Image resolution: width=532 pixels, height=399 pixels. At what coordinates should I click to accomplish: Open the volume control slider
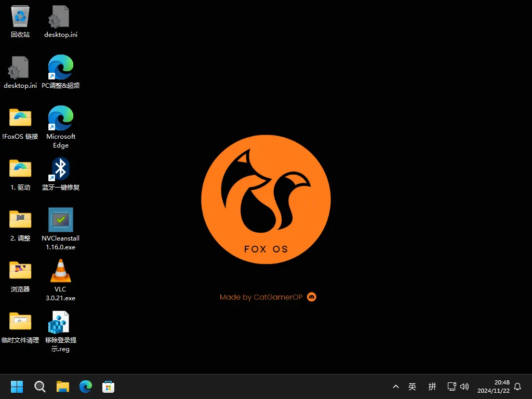tap(464, 387)
